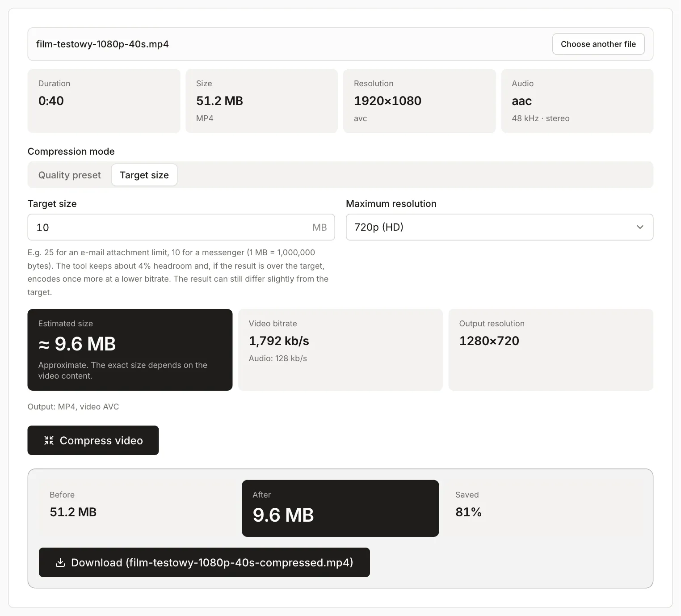Viewport: 681px width, 616px height.
Task: Click the Audio codec value aac
Action: pos(521,101)
